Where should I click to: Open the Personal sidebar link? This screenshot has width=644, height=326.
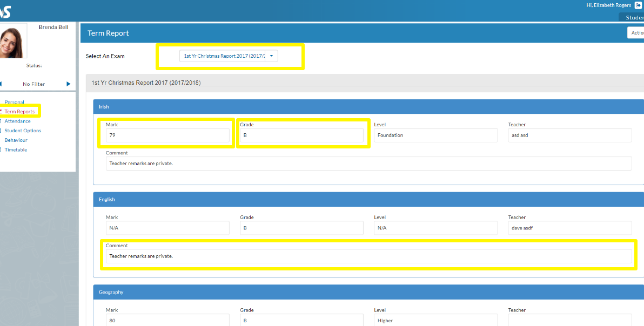(x=15, y=102)
